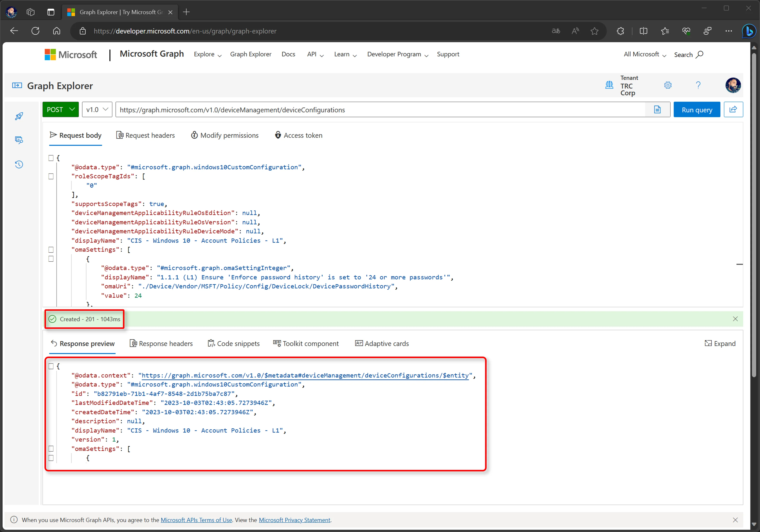760x532 pixels.
Task: Switch to Request headers tab
Action: pos(145,135)
